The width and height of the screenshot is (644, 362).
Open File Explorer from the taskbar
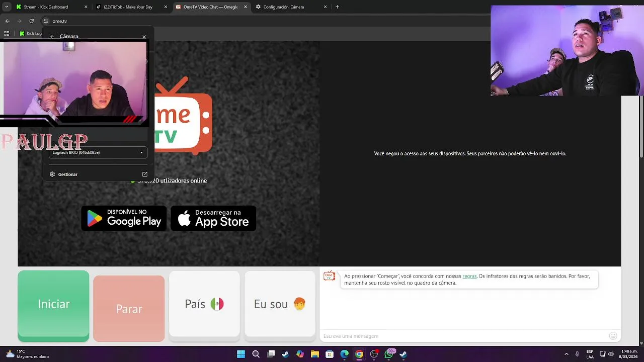(315, 354)
